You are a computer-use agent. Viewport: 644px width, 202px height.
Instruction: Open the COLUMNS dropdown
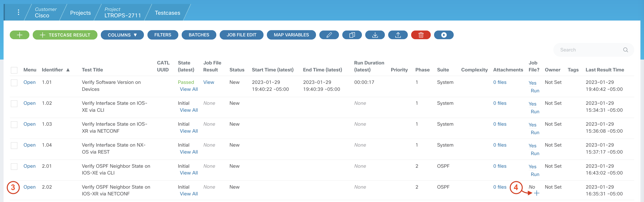(122, 35)
